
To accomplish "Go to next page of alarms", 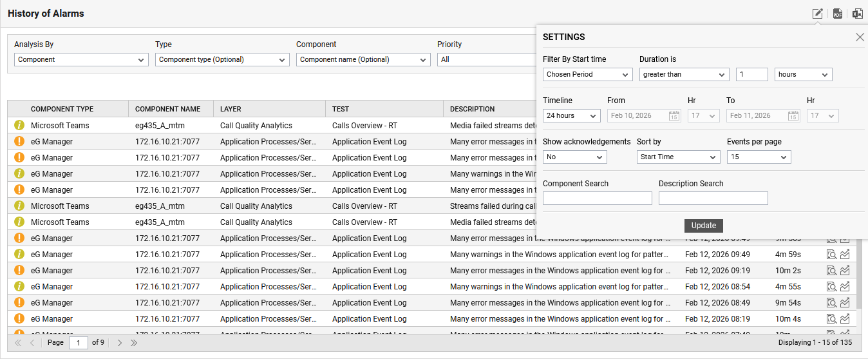I will pos(120,343).
